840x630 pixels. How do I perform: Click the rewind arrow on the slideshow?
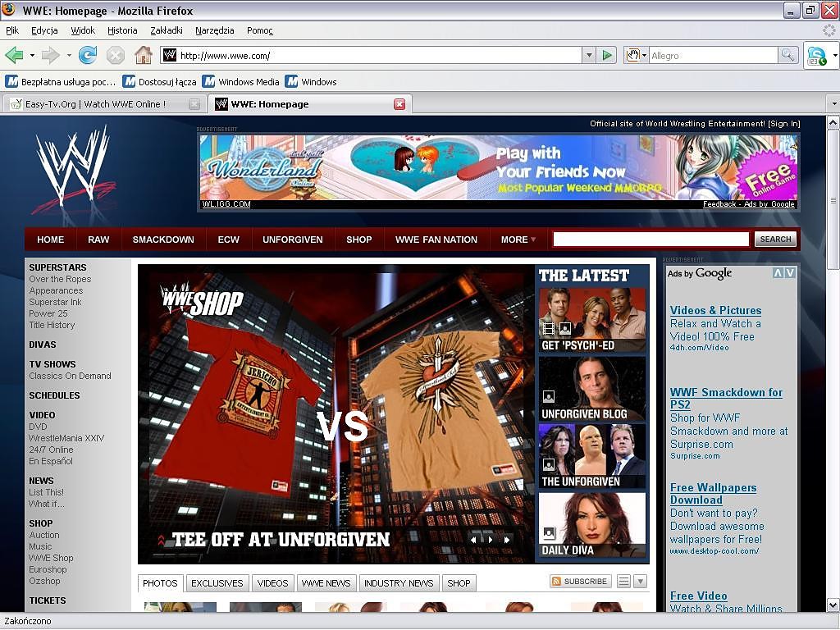[x=473, y=540]
